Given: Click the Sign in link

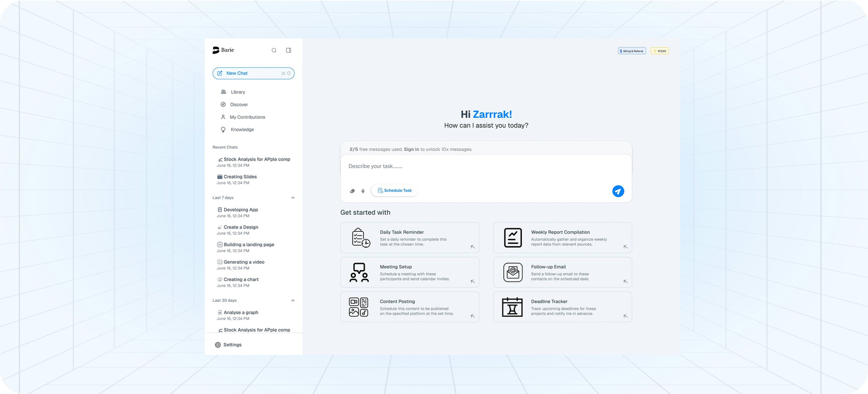Looking at the screenshot, I should (411, 149).
